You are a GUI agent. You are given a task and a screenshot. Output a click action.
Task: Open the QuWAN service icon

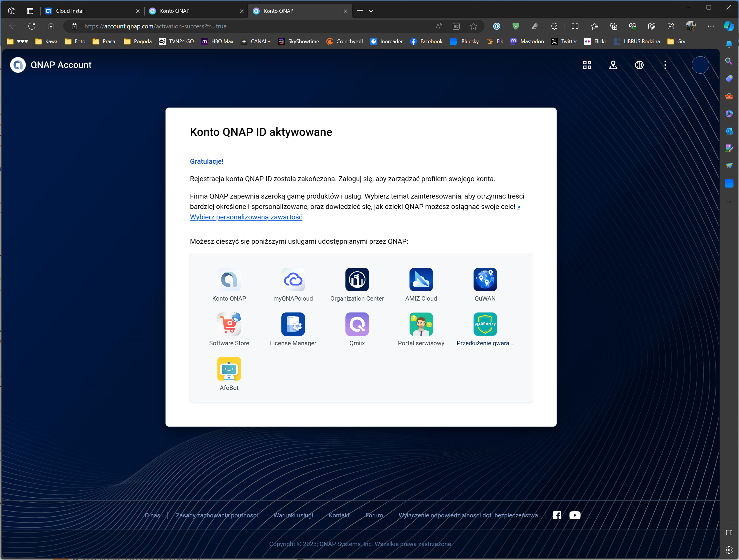485,279
